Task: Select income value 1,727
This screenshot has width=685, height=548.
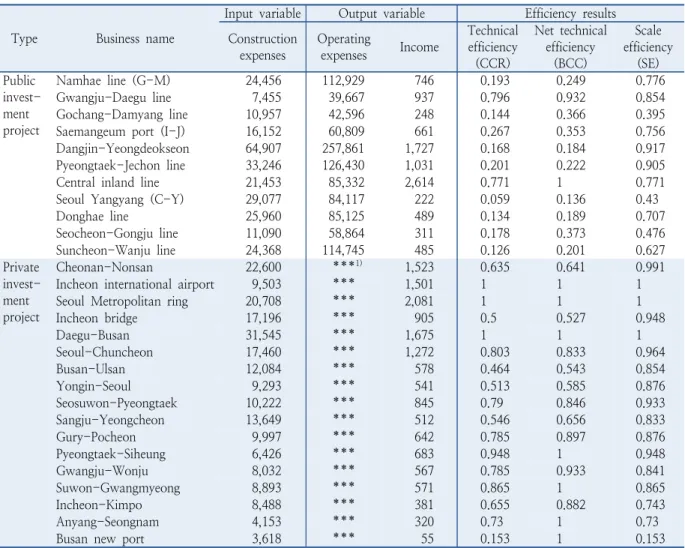Action: coord(419,149)
